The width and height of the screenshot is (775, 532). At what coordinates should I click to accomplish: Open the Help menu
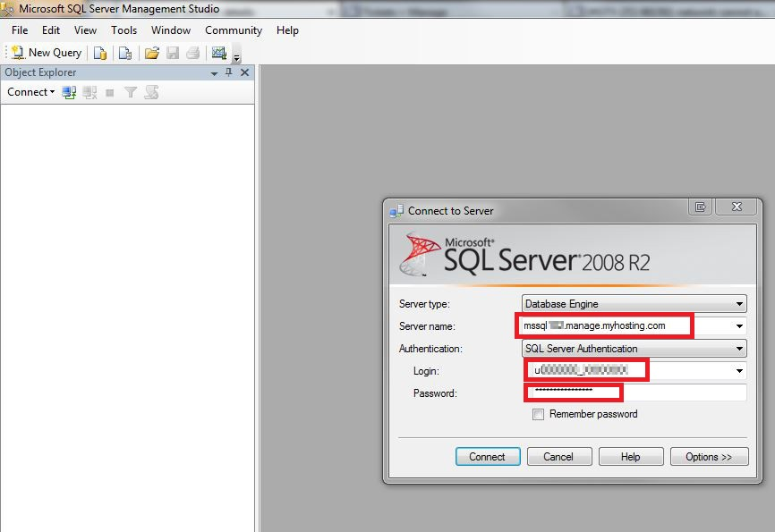(x=287, y=30)
